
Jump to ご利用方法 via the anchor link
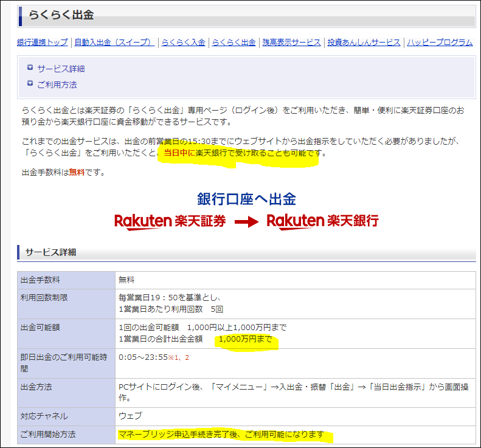pos(57,84)
